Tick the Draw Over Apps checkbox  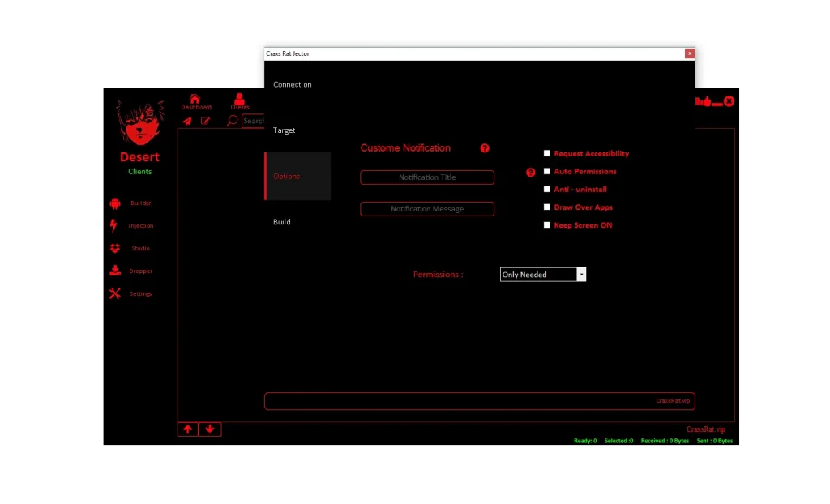click(547, 207)
